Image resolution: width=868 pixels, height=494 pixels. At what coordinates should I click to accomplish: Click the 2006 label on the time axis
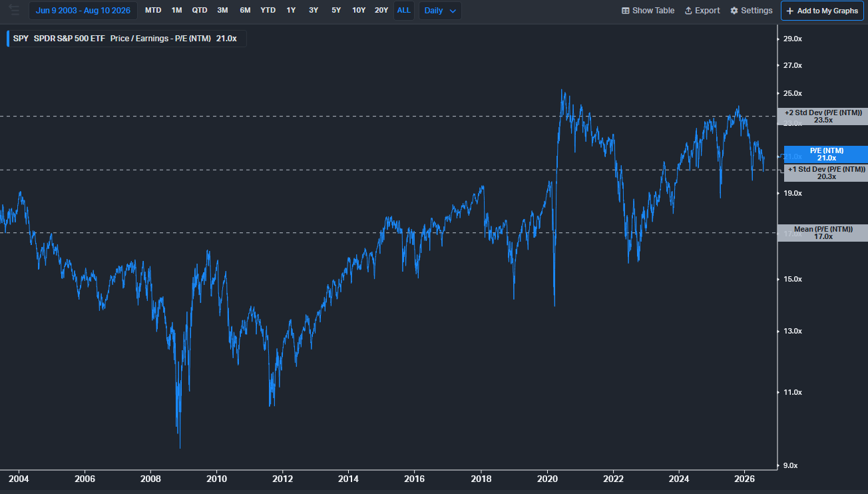pyautogui.click(x=85, y=479)
